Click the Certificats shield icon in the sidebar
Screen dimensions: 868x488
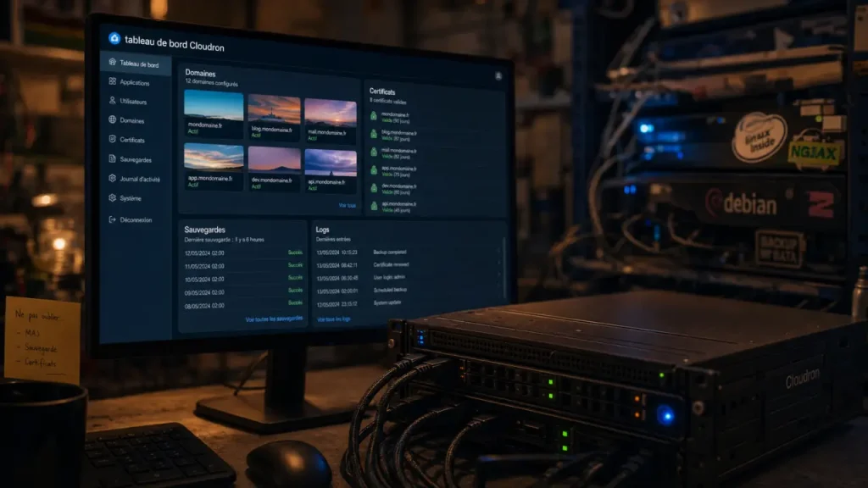click(113, 139)
